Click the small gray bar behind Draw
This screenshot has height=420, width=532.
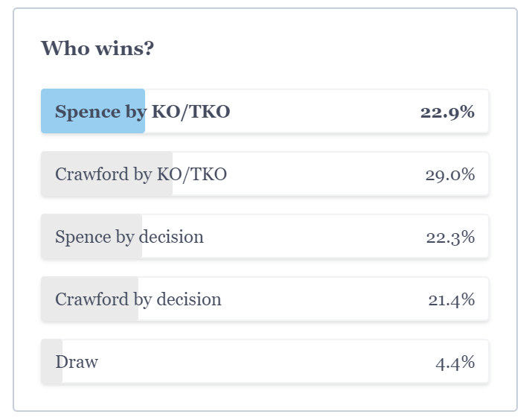point(51,361)
